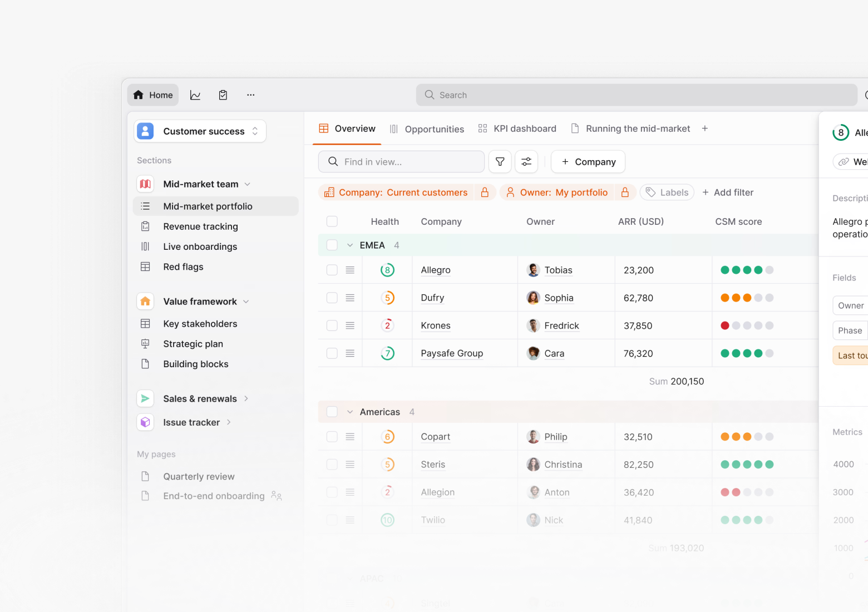Click the funnel filter icon
The image size is (868, 612).
click(500, 162)
